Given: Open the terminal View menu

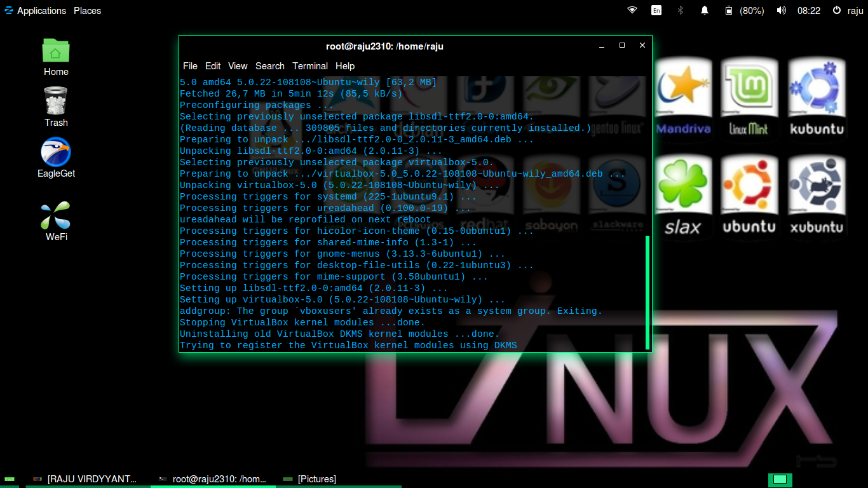Looking at the screenshot, I should coord(238,66).
